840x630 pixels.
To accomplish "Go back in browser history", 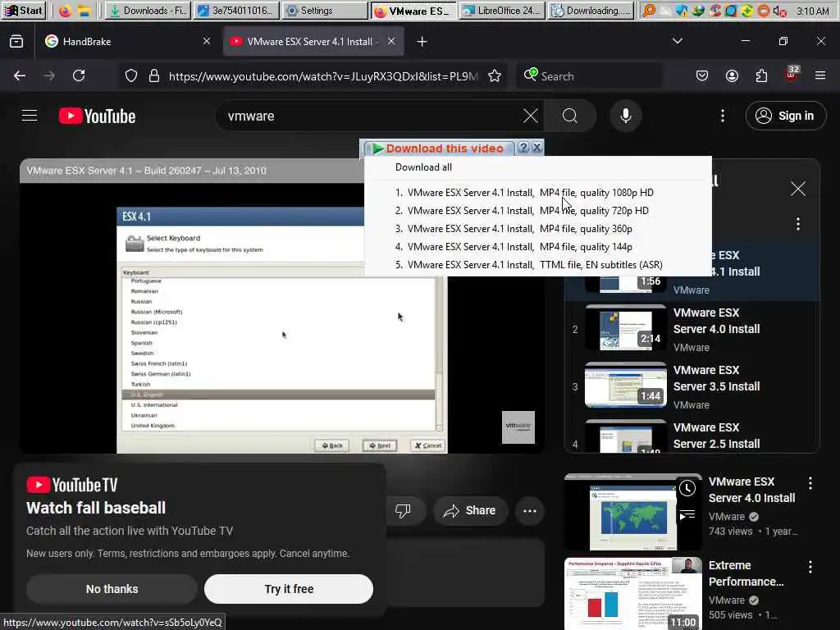I will (20, 76).
